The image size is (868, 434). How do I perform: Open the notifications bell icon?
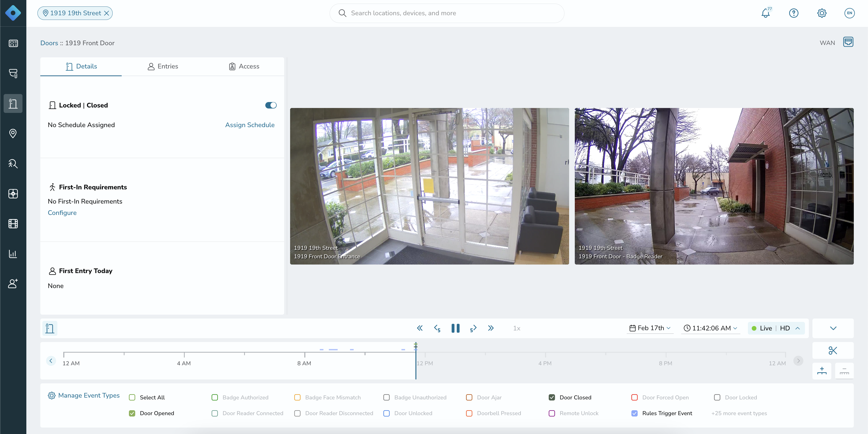(x=765, y=13)
